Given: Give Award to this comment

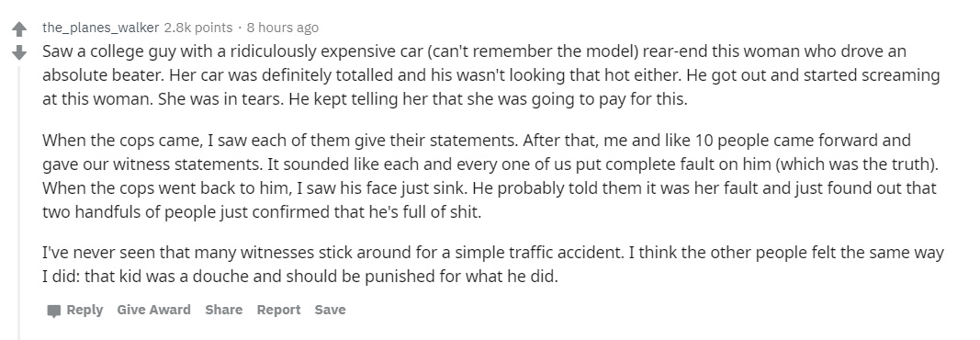Looking at the screenshot, I should pyautogui.click(x=153, y=310).
